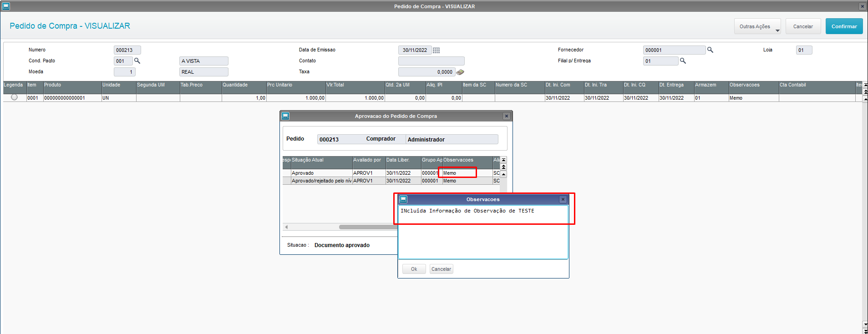Click the Cta Contabil column header
The height and width of the screenshot is (334, 868).
(817, 87)
